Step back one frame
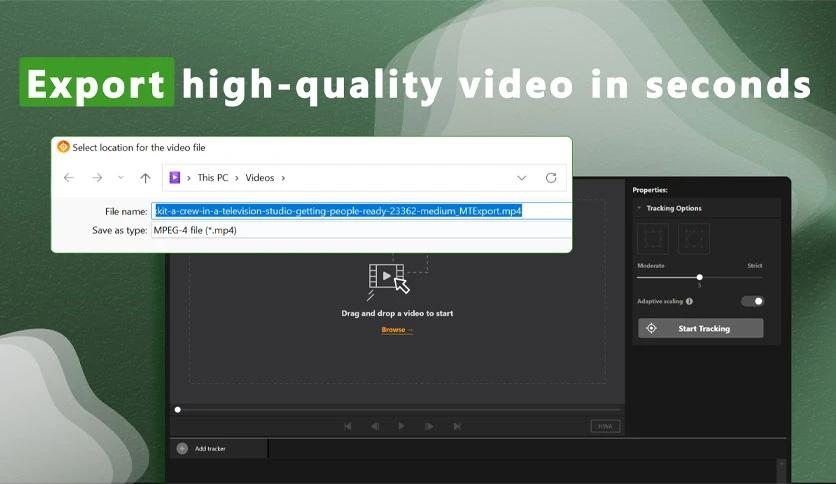 pos(375,426)
